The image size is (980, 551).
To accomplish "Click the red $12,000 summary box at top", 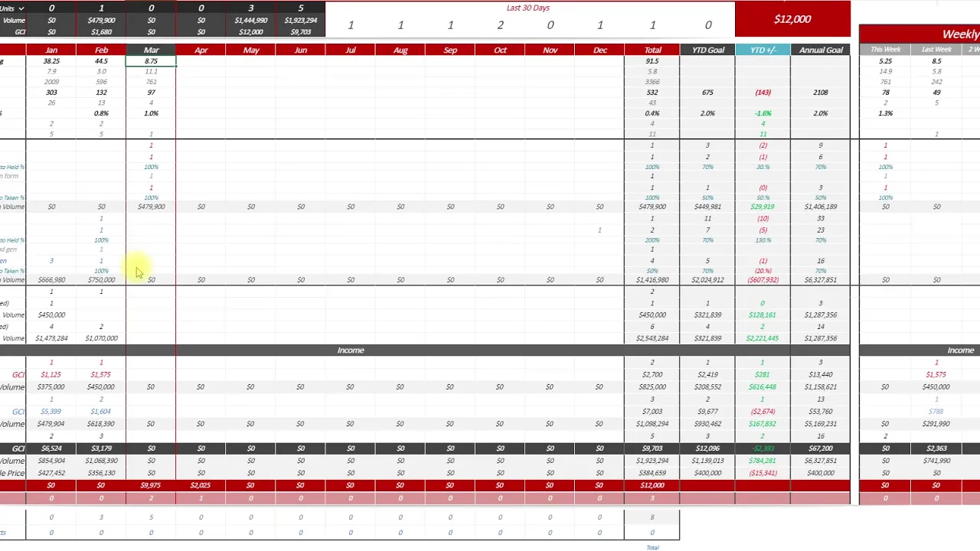I will [x=792, y=19].
